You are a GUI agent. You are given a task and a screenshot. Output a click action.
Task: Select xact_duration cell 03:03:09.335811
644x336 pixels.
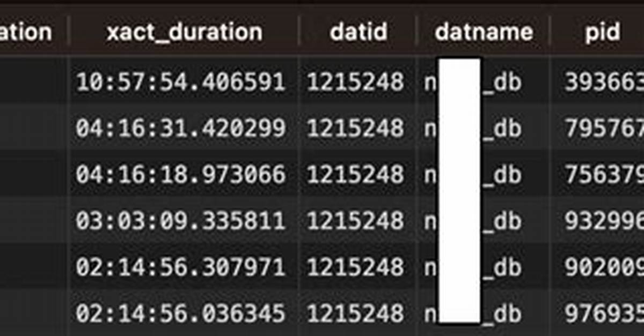point(180,221)
